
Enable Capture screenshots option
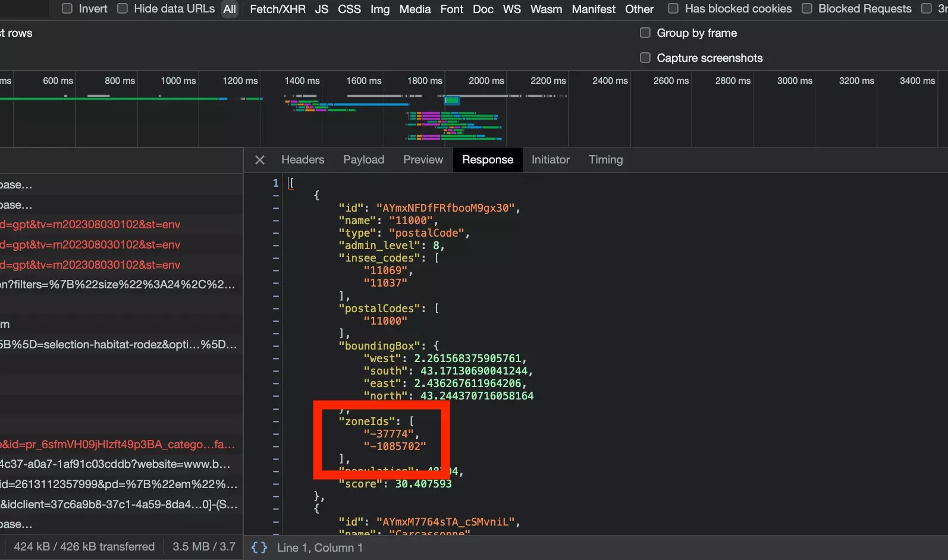[x=645, y=58]
